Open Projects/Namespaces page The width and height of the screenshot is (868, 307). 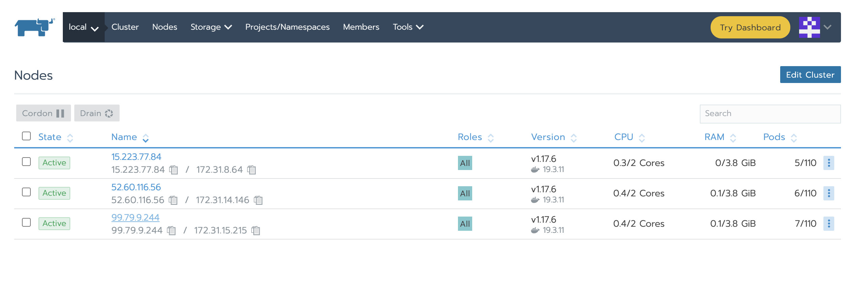[287, 27]
